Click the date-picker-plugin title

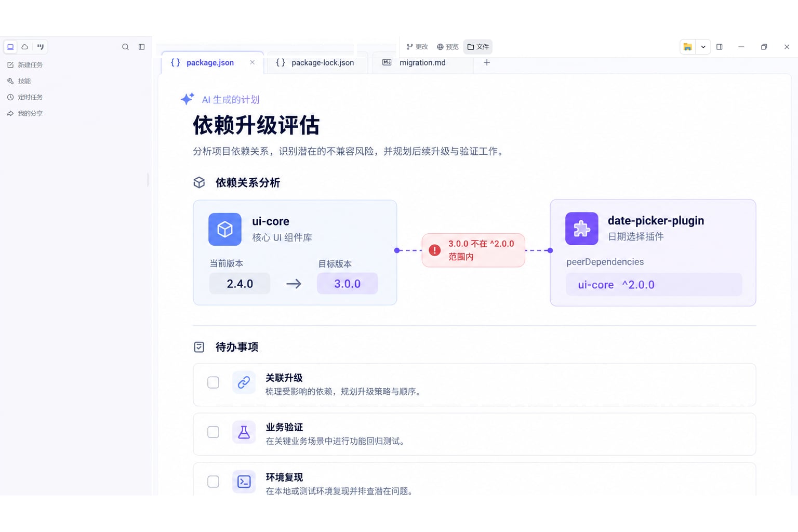click(x=656, y=220)
